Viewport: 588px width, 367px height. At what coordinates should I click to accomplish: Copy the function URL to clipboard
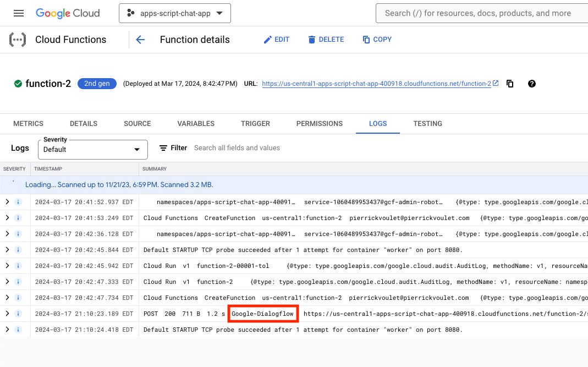(510, 84)
